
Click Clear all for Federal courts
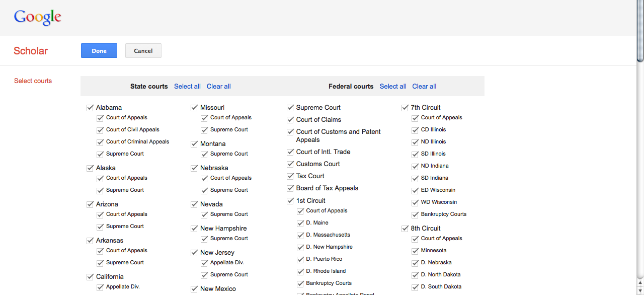(x=424, y=86)
